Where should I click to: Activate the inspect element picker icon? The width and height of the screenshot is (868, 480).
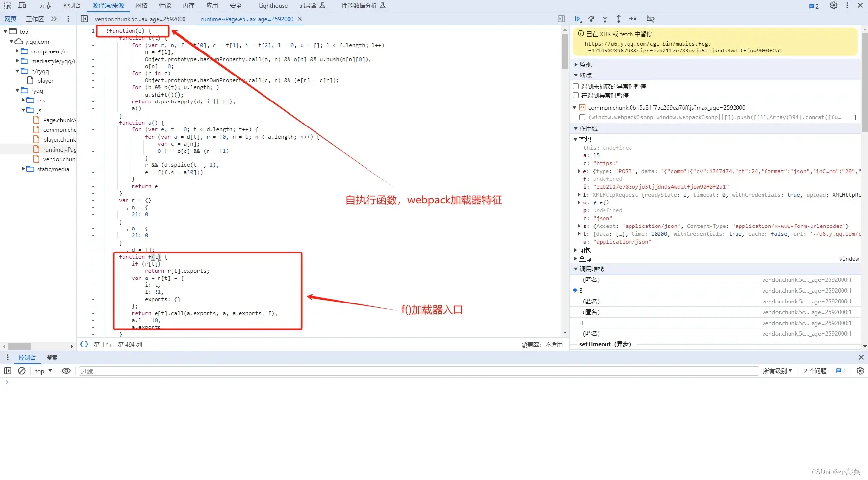click(8, 5)
